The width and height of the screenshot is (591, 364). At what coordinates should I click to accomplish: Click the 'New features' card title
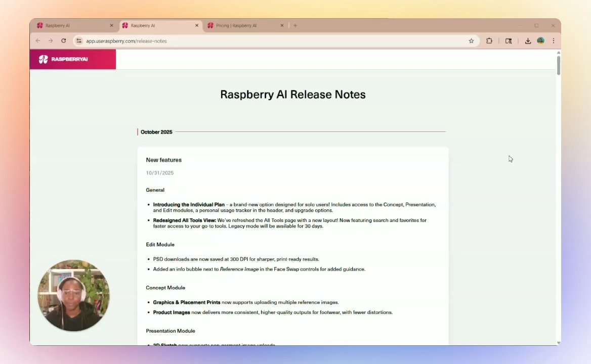pos(163,160)
